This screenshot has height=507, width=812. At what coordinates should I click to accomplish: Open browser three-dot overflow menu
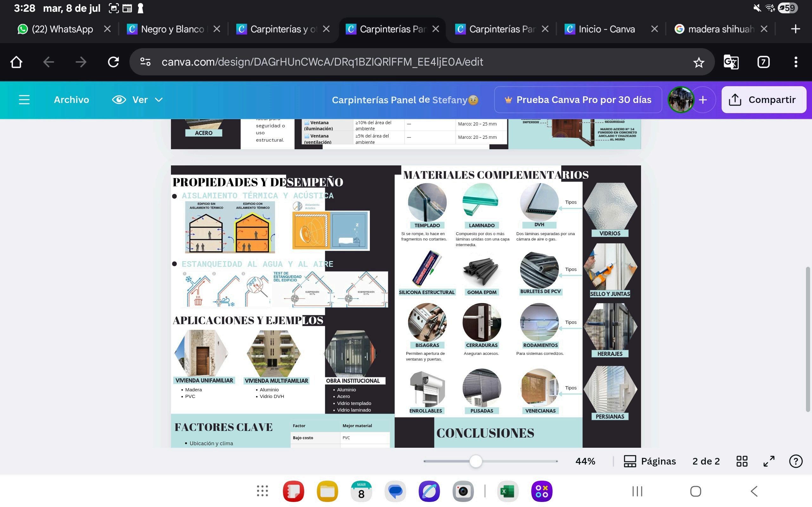796,62
